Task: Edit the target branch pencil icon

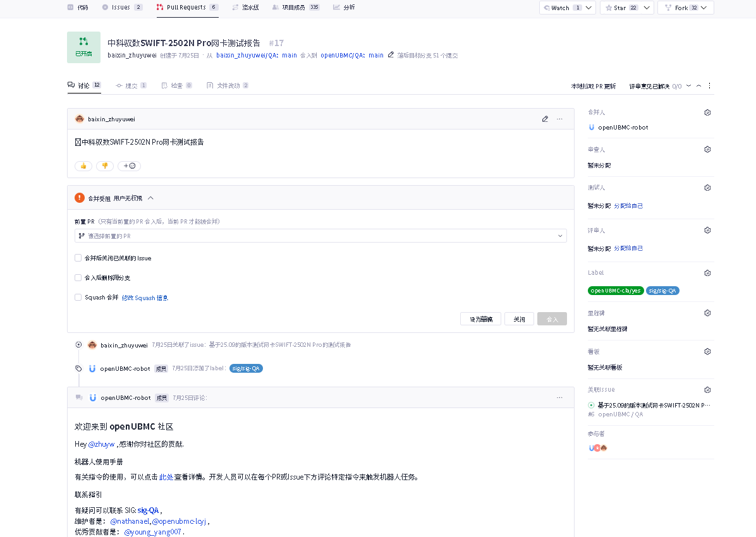Action: [x=391, y=55]
